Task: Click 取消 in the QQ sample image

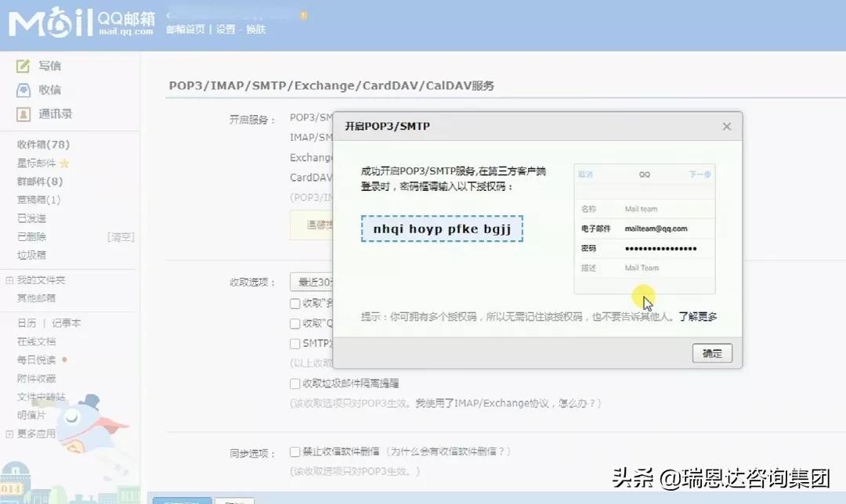Action: 585,174
